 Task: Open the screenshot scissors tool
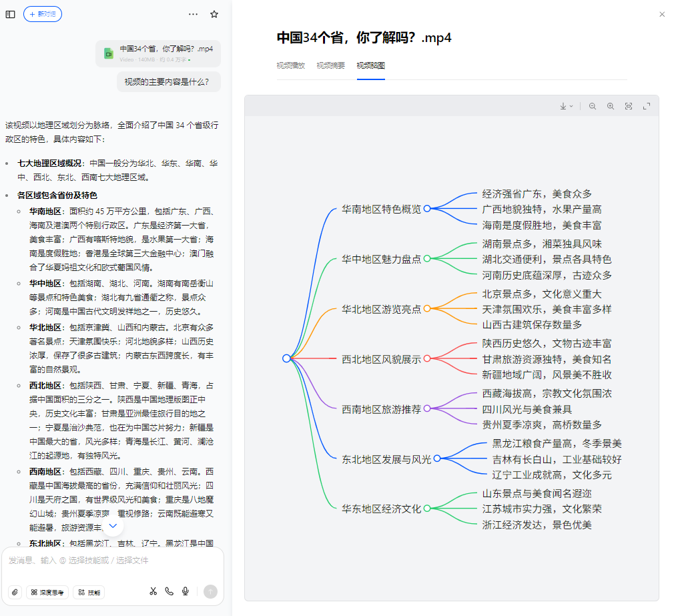point(153,591)
